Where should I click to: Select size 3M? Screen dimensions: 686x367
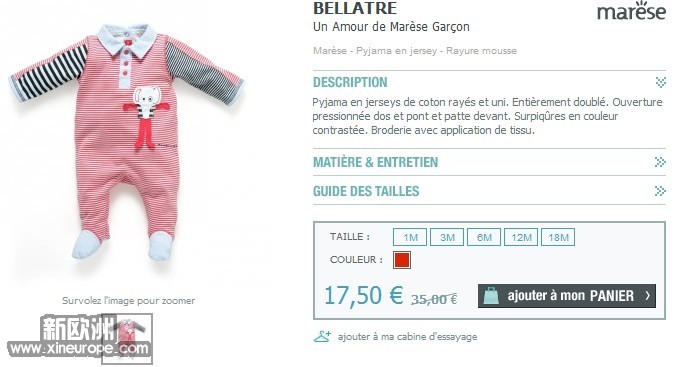coord(447,237)
